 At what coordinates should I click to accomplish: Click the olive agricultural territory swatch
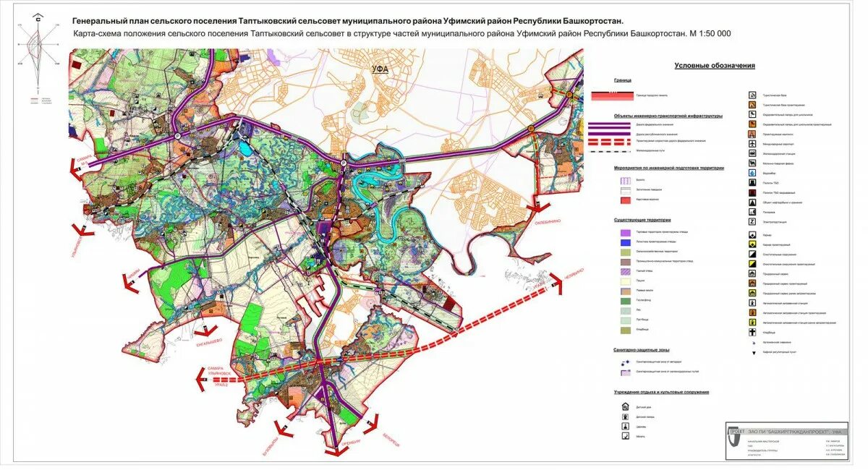[626, 252]
